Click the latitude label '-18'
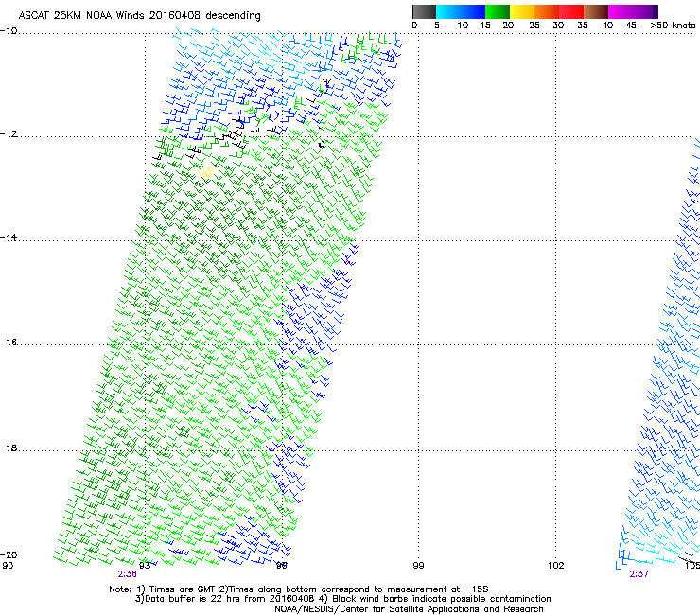This screenshot has width=700, height=615. click(x=9, y=448)
